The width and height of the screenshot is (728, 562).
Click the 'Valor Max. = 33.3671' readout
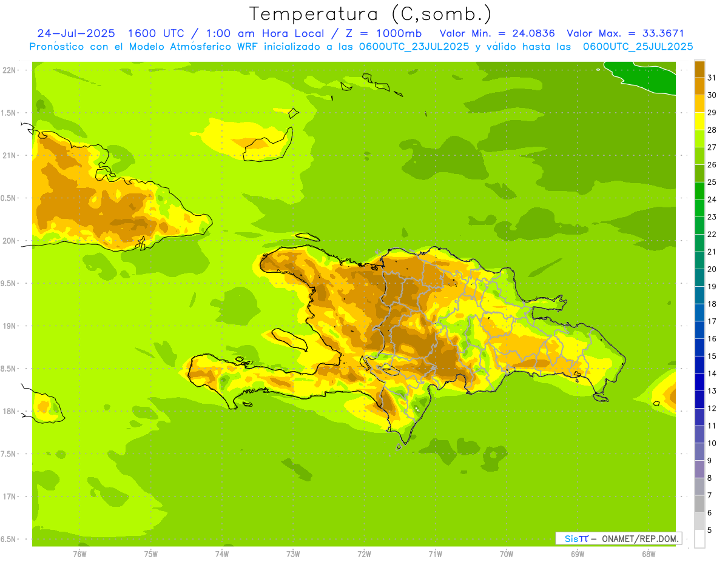tap(627, 33)
